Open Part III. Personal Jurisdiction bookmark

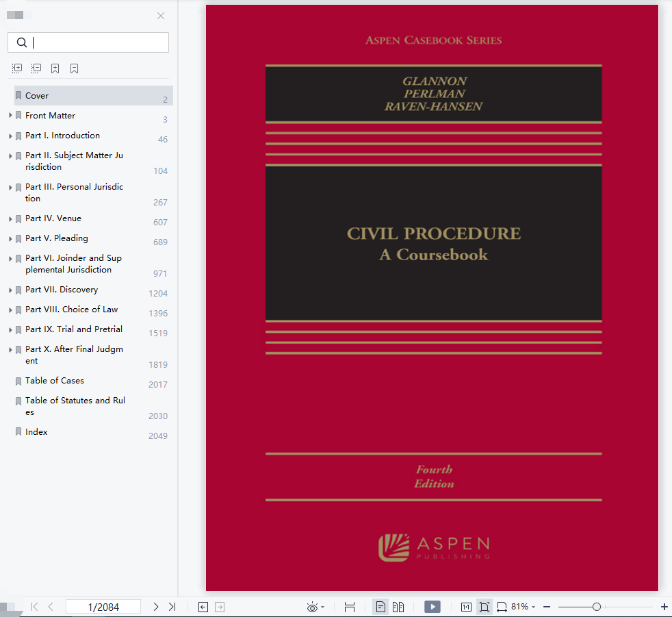pyautogui.click(x=74, y=192)
